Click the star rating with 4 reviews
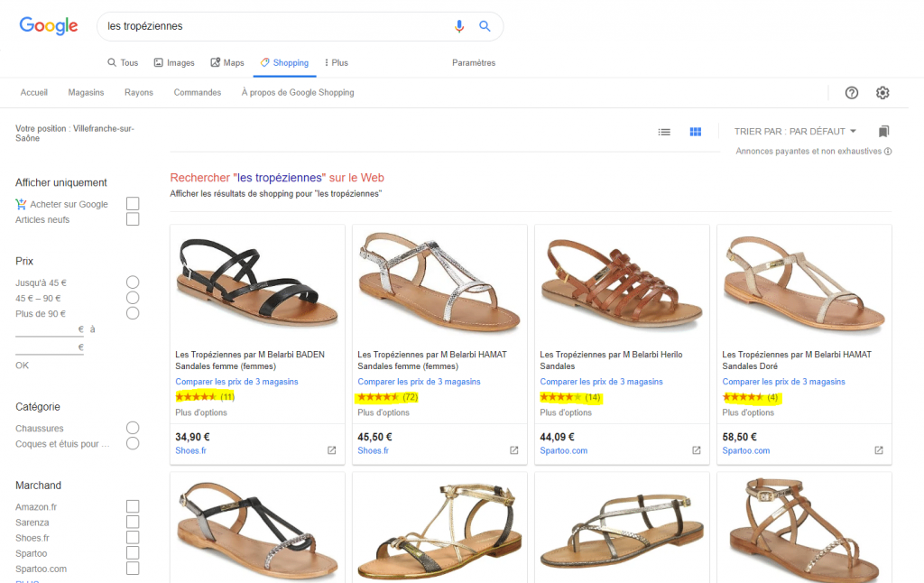Viewport: 924px width, 583px height. [751, 397]
